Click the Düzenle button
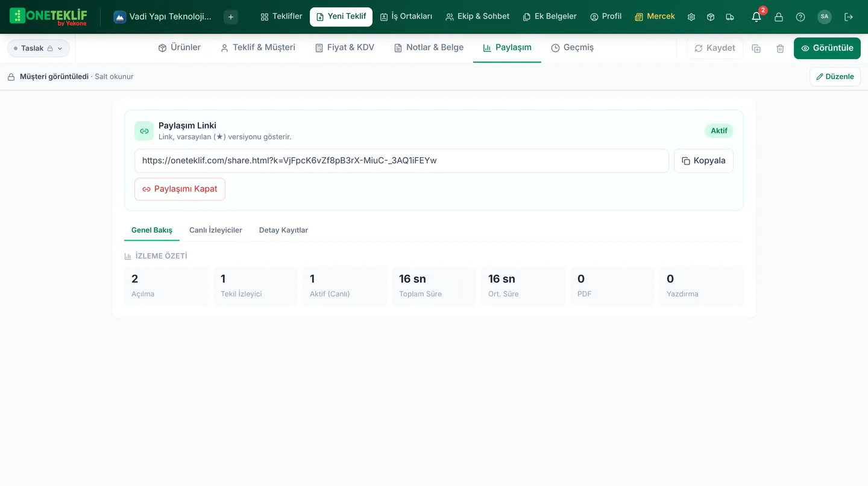The height and width of the screenshot is (486, 868). [x=835, y=76]
